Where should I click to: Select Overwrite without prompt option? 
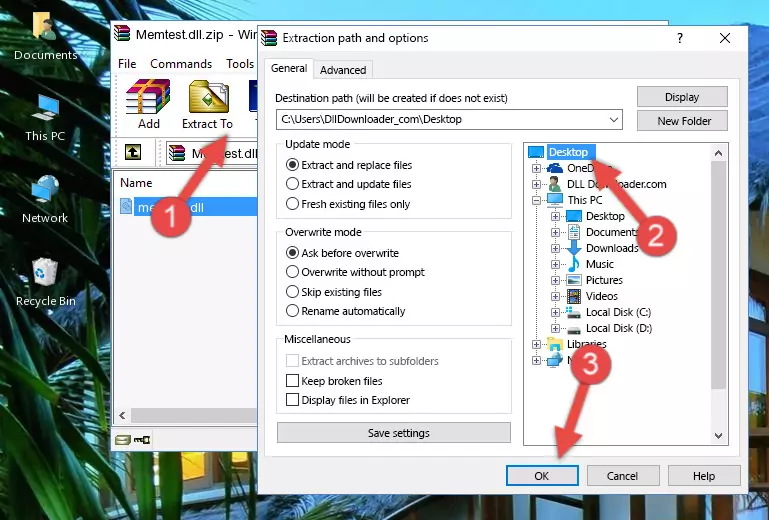(x=355, y=272)
